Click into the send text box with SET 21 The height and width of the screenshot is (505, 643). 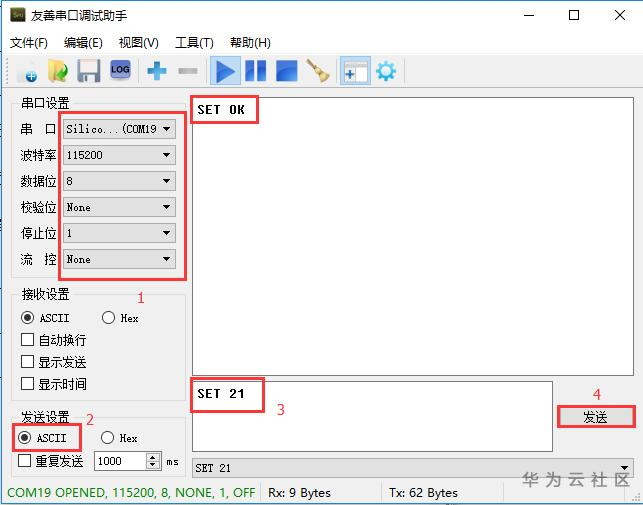(372, 416)
